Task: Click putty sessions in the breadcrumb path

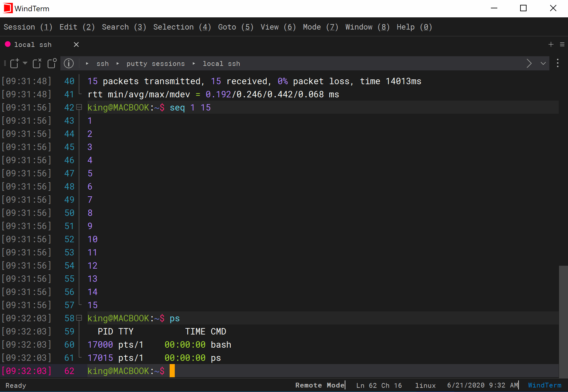Action: (155, 63)
